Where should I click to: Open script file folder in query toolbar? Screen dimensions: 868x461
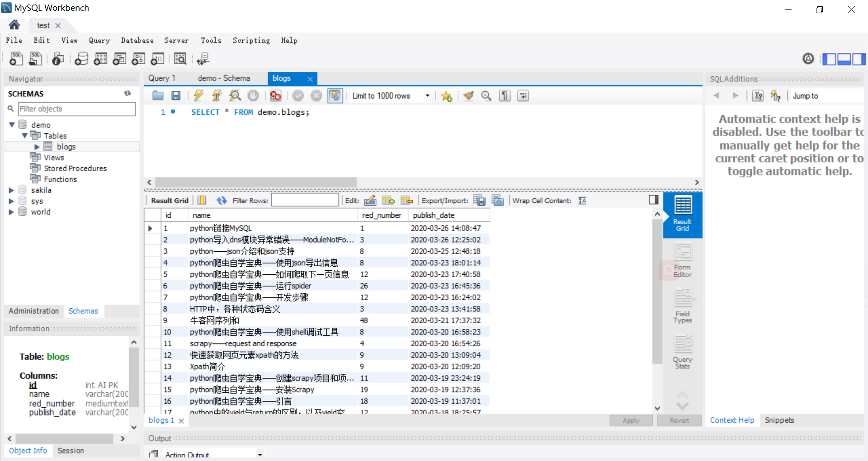(x=158, y=95)
